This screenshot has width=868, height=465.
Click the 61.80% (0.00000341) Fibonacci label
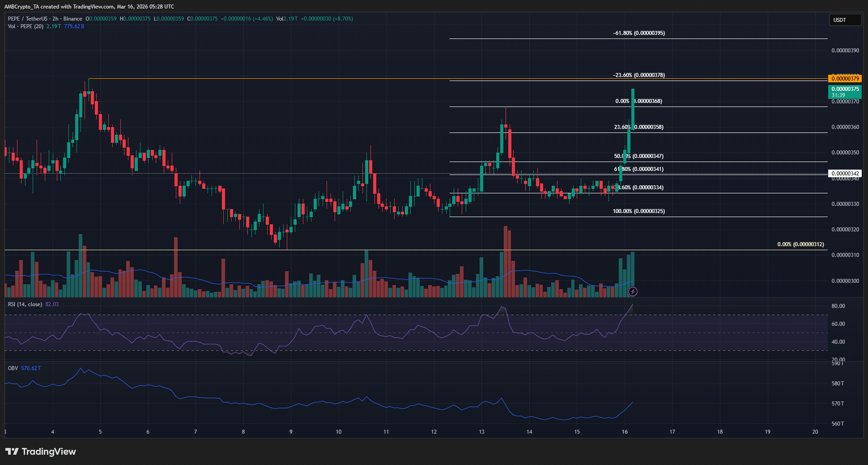point(640,169)
